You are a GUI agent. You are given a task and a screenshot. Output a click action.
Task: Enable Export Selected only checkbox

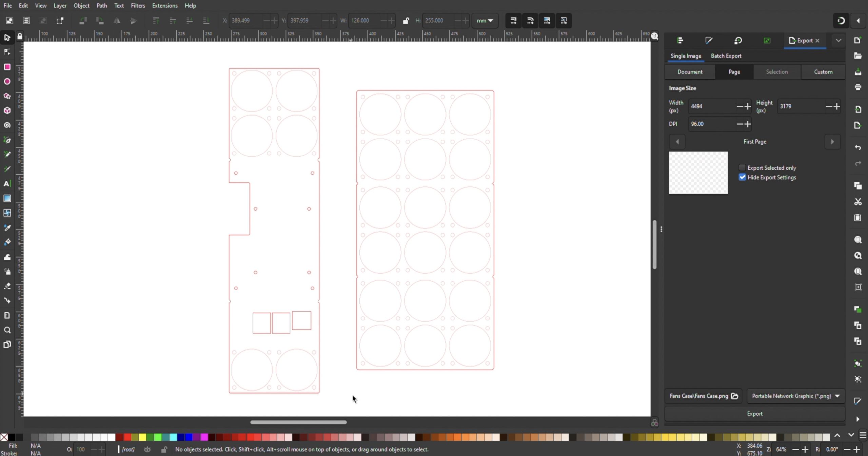(742, 168)
